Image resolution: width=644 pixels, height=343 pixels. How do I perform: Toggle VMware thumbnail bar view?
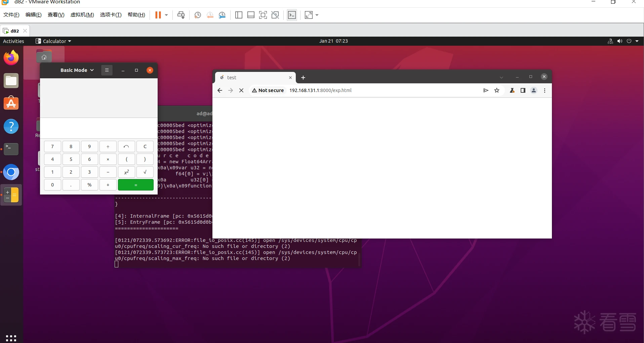[x=251, y=15]
